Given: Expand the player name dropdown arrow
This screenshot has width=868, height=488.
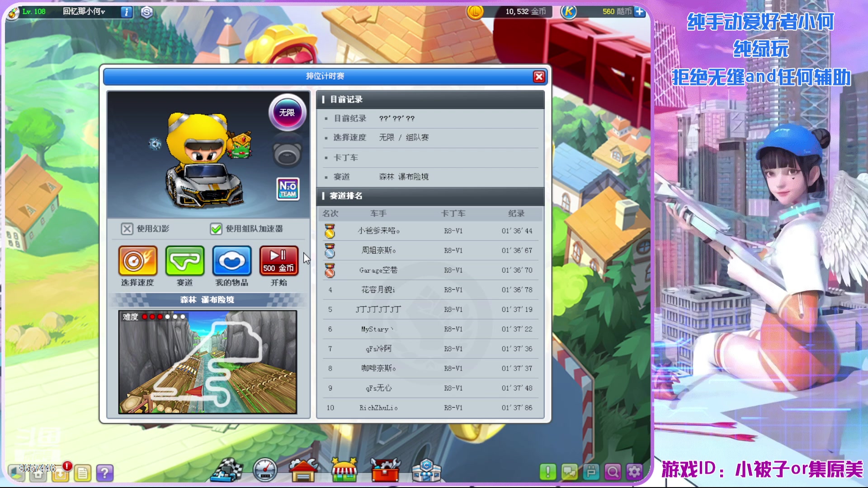Looking at the screenshot, I should [x=104, y=12].
